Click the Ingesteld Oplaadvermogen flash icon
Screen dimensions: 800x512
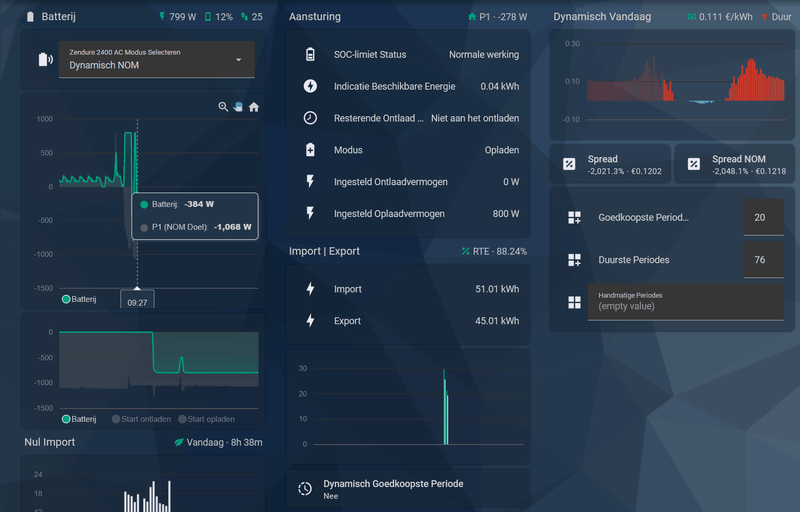(x=310, y=214)
